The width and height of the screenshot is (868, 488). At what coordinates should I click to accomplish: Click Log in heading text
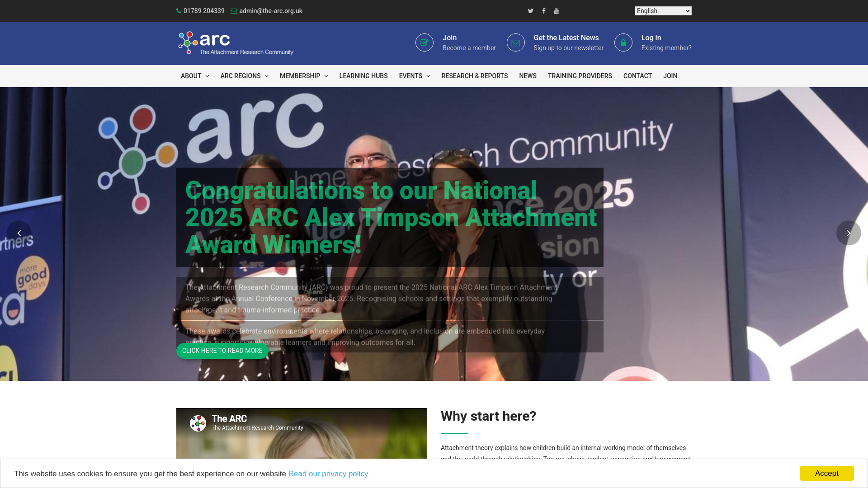click(651, 38)
